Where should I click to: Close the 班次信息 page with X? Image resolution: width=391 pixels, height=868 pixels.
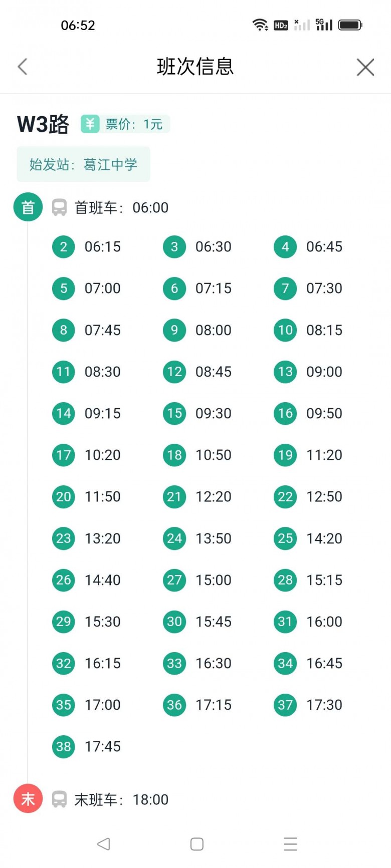365,67
